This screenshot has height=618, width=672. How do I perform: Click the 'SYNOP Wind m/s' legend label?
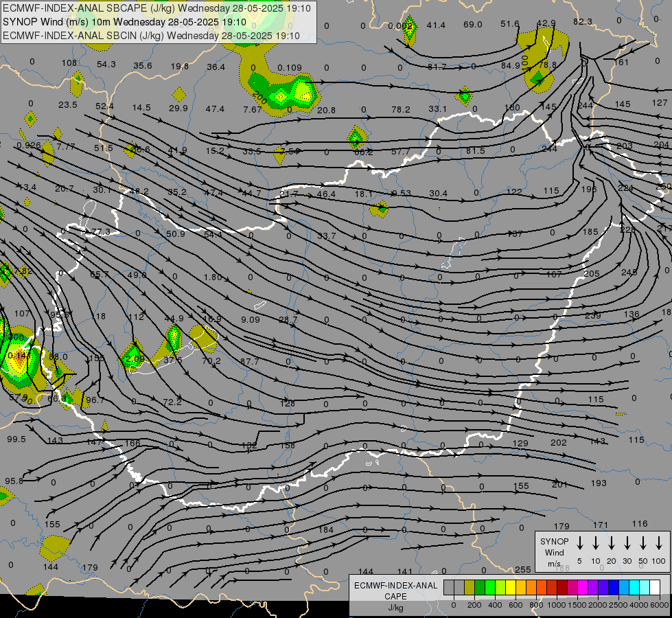click(554, 552)
